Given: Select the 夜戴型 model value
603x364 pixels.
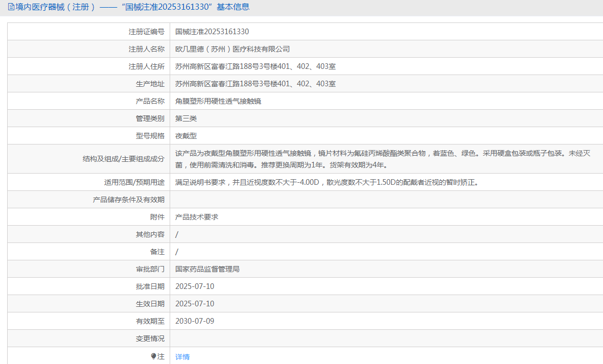Looking at the screenshot, I should pyautogui.click(x=185, y=136).
